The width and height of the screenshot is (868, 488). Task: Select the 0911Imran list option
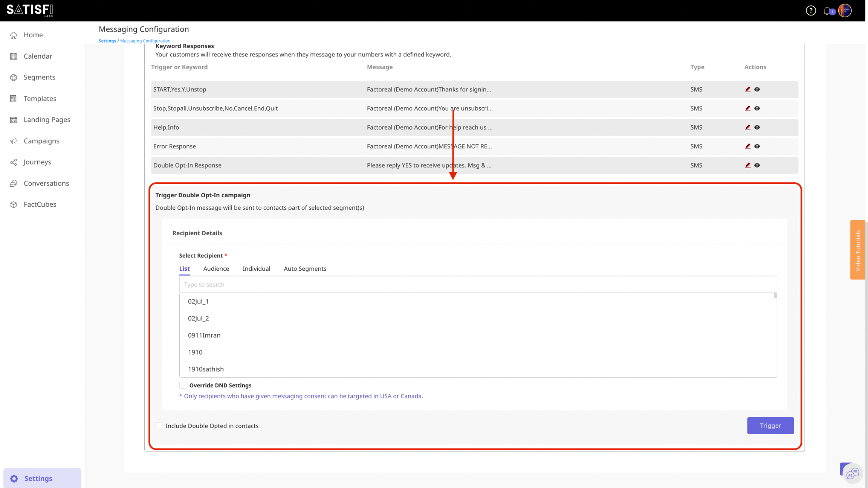coord(204,335)
